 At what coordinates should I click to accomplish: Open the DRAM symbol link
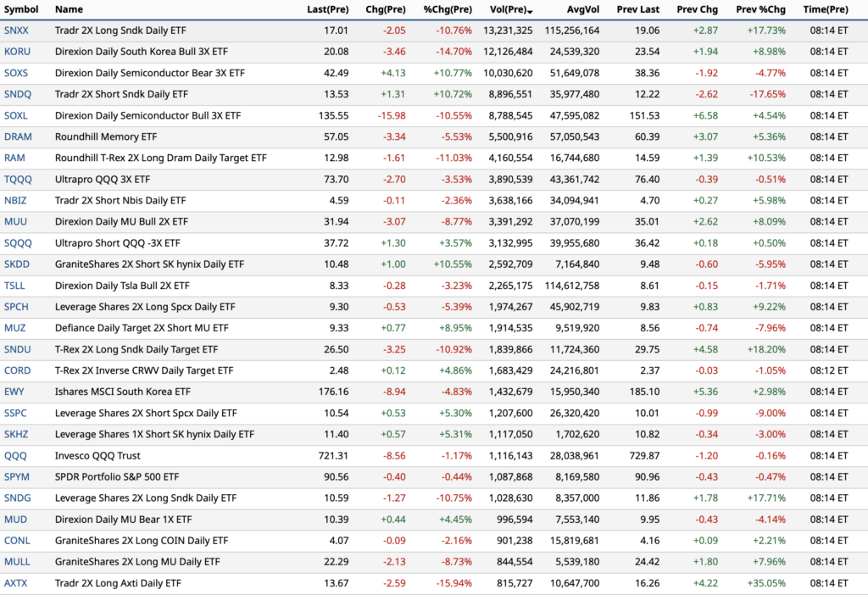pos(18,136)
